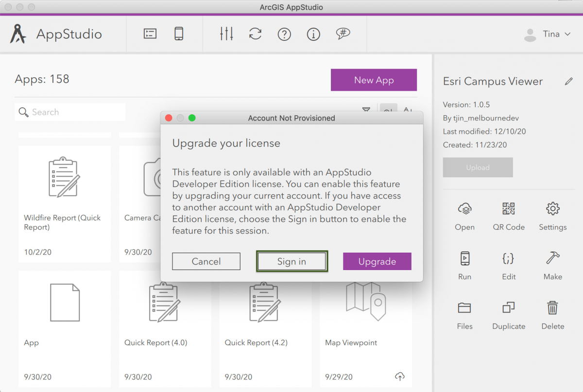Click into the Search apps field
583x392 pixels.
(70, 112)
